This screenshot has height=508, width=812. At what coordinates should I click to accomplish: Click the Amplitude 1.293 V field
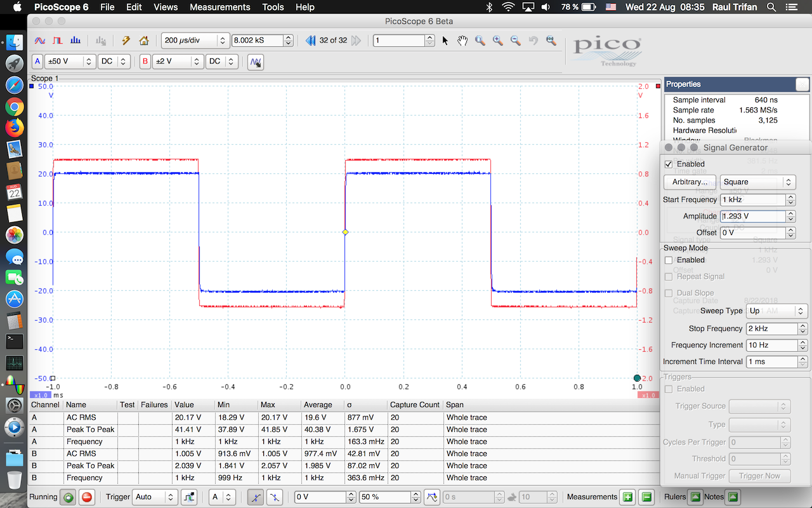[x=752, y=217]
